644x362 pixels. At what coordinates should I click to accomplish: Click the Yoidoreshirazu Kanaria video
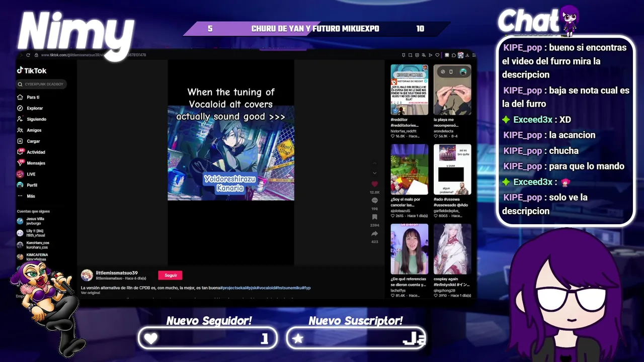[x=231, y=153]
